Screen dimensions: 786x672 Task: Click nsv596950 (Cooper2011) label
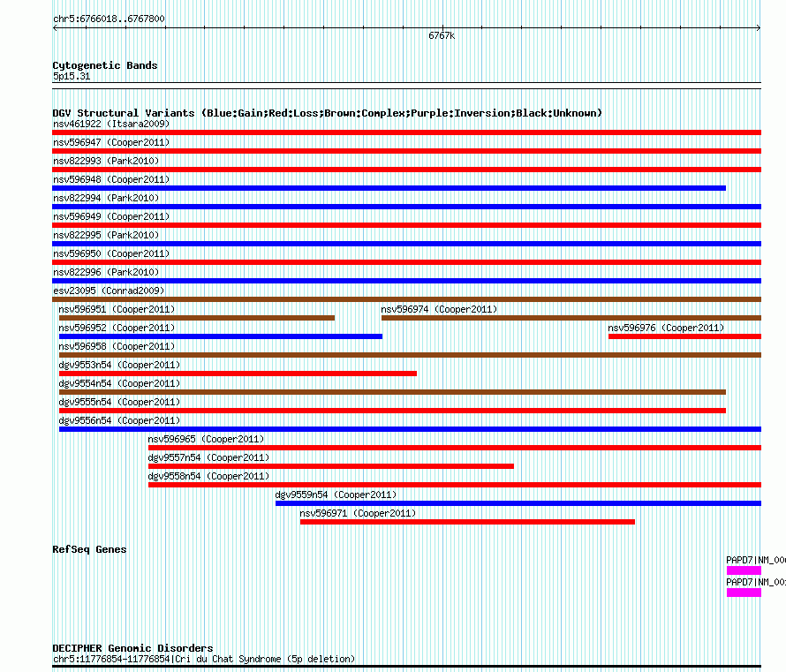111,253
